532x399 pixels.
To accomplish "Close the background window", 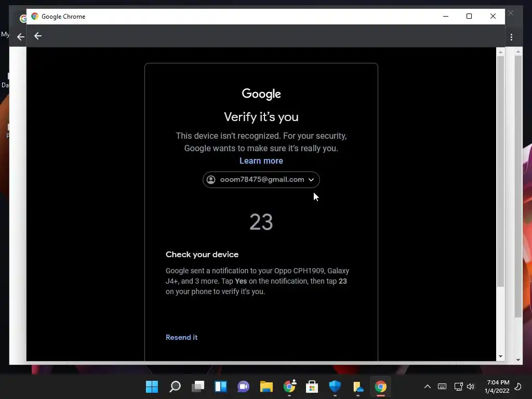I will coord(511,13).
